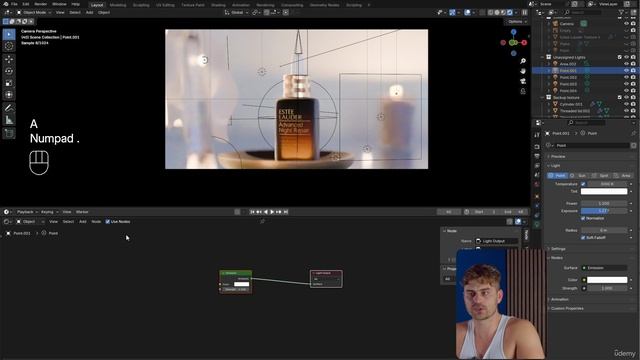640x360 pixels.
Task: Open the Scene properties tab
Action: click(537, 175)
